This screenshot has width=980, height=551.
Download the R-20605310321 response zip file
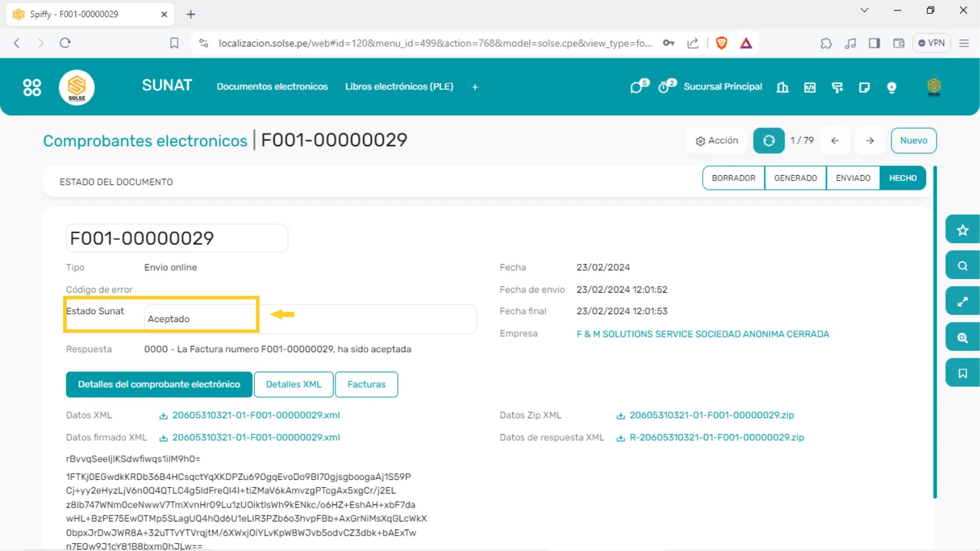(716, 438)
